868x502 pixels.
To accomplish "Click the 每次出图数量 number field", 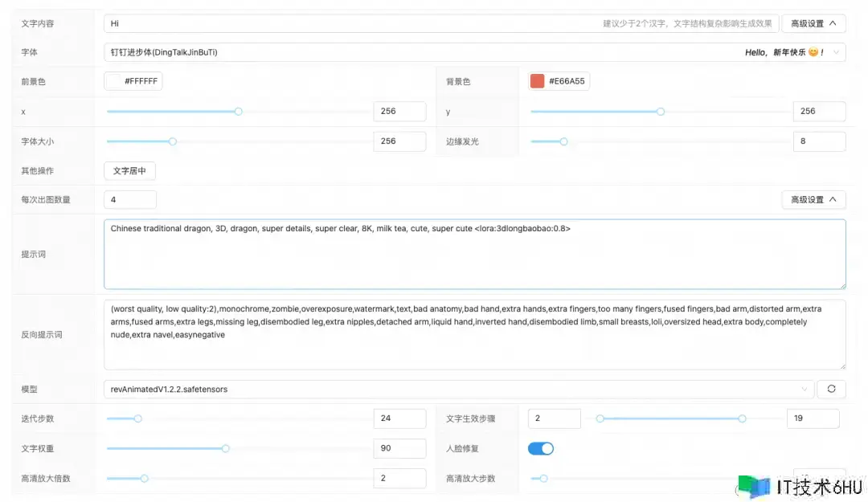I will 129,200.
